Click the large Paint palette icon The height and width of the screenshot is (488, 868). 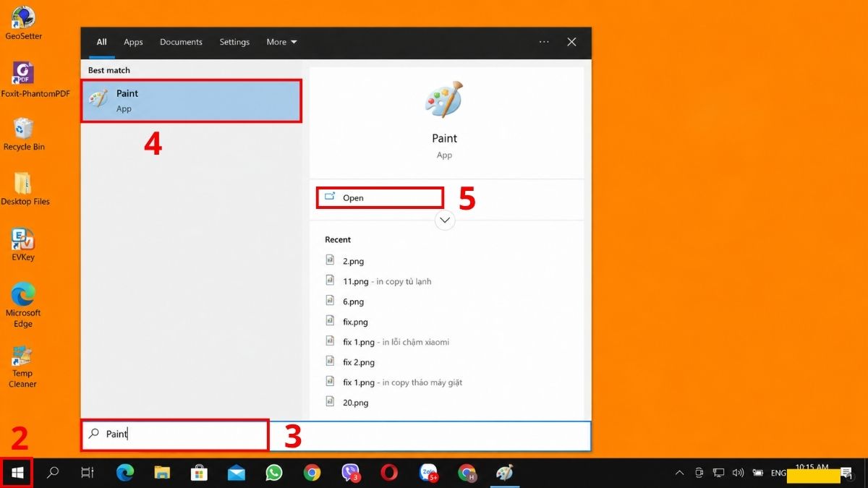[443, 100]
